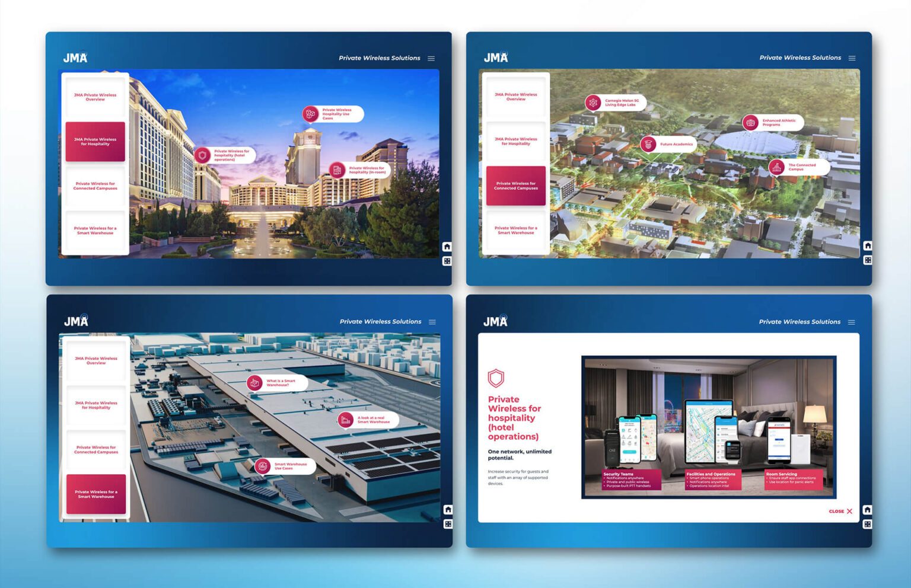Open the hamburger menu on the warehouse screen

click(432, 322)
